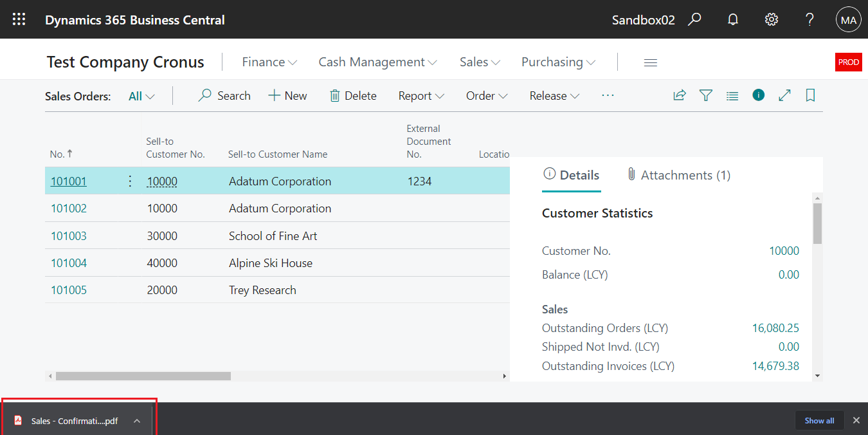
Task: Open sales order 101001 link
Action: tap(68, 181)
